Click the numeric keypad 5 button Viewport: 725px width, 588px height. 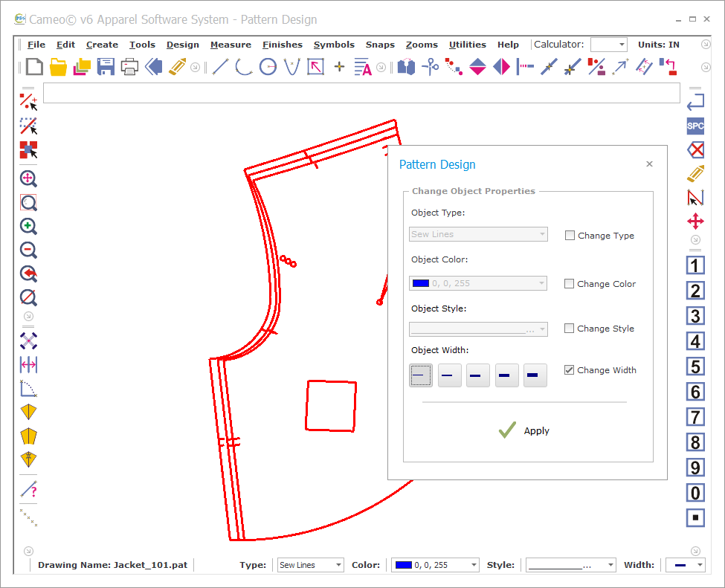pyautogui.click(x=695, y=366)
